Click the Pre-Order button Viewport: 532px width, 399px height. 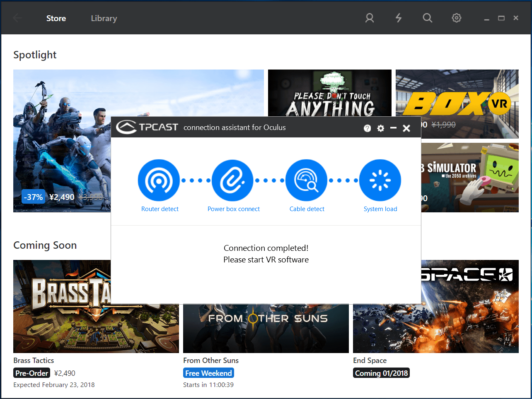pyautogui.click(x=32, y=373)
